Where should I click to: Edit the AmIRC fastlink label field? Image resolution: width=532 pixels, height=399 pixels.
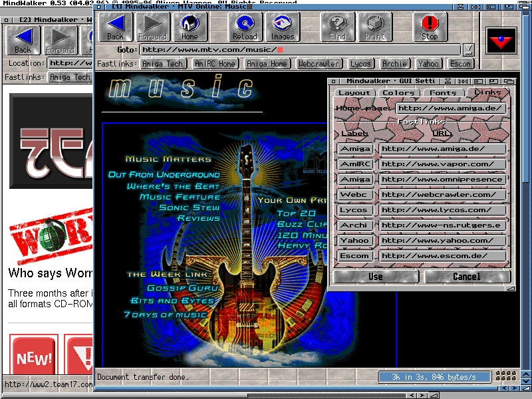tap(355, 164)
